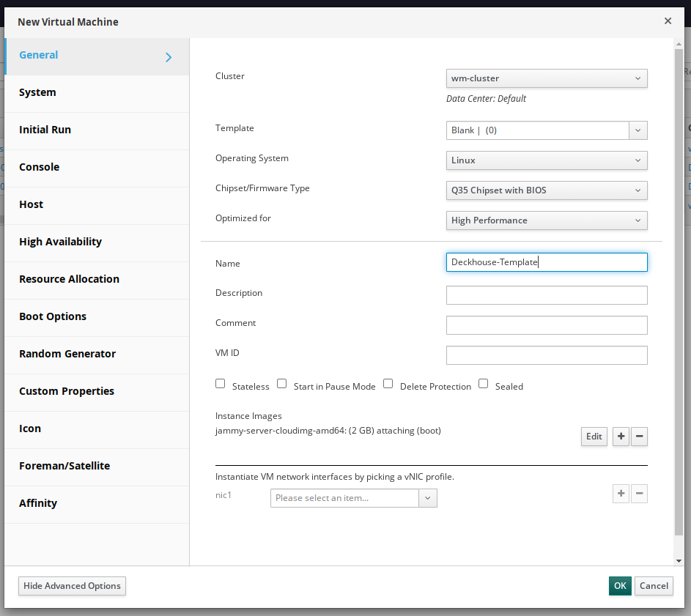Open the Boot Options tab
This screenshot has height=616, width=691.
point(53,316)
